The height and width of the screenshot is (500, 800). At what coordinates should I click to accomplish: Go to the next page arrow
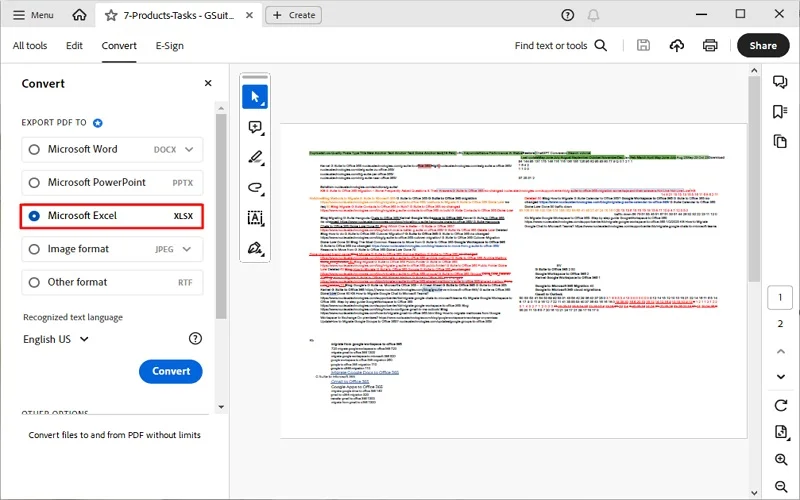pyautogui.click(x=781, y=377)
